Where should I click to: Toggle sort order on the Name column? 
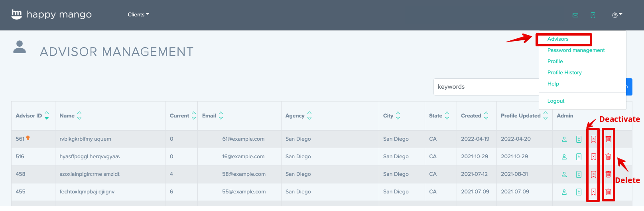[x=79, y=115]
